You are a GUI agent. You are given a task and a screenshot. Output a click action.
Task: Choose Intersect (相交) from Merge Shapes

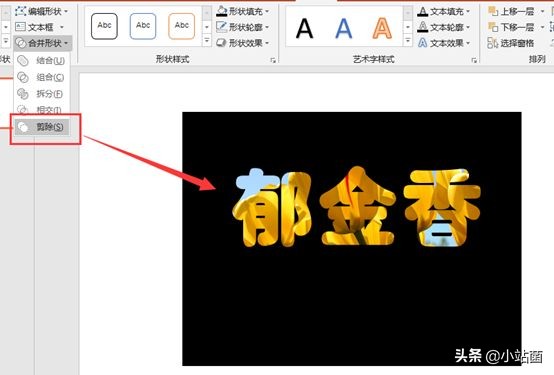[x=42, y=110]
